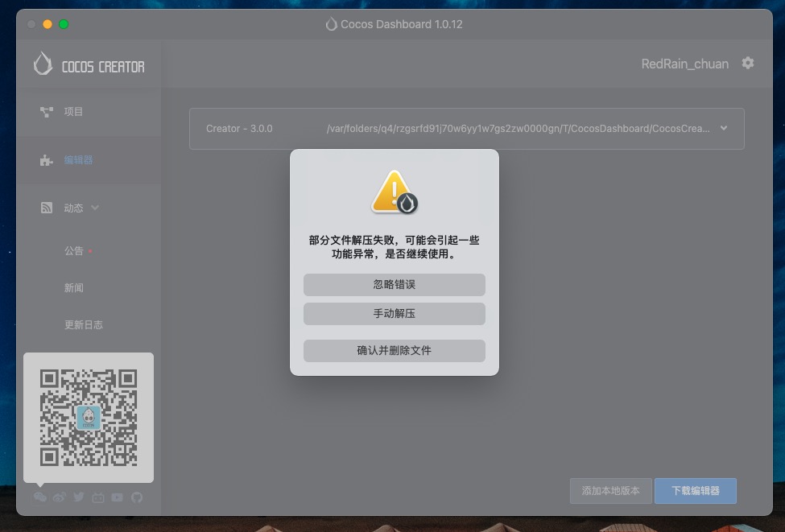Click the Weibo icon in sidebar footer

tap(60, 497)
